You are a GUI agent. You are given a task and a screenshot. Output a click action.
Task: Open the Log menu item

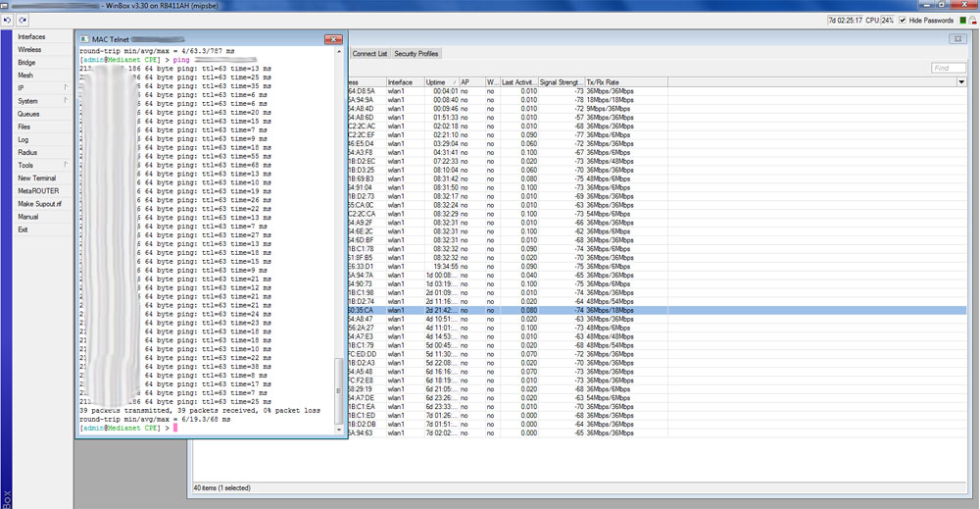click(x=24, y=139)
